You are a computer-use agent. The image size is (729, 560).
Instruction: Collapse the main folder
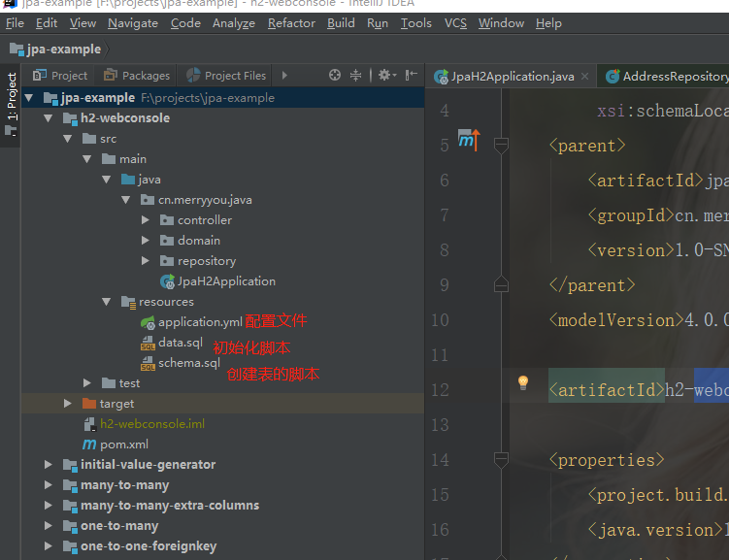(x=87, y=159)
